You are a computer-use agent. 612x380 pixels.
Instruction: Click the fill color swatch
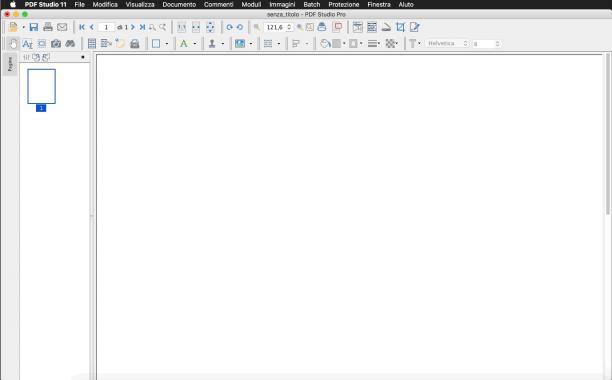click(x=336, y=44)
